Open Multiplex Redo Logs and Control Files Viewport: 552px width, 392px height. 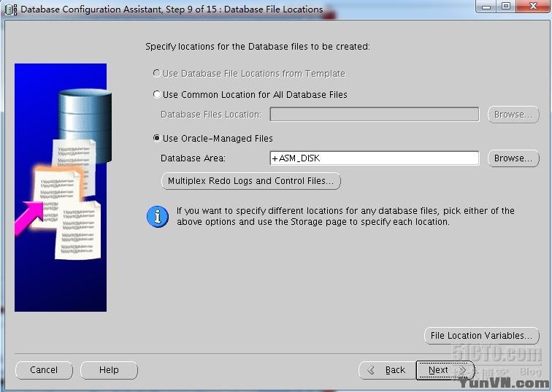point(250,181)
